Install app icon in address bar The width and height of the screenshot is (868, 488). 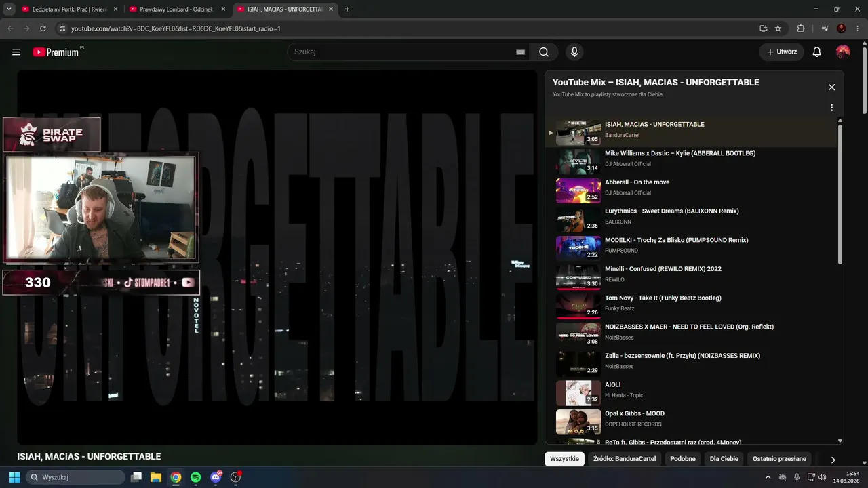(763, 28)
